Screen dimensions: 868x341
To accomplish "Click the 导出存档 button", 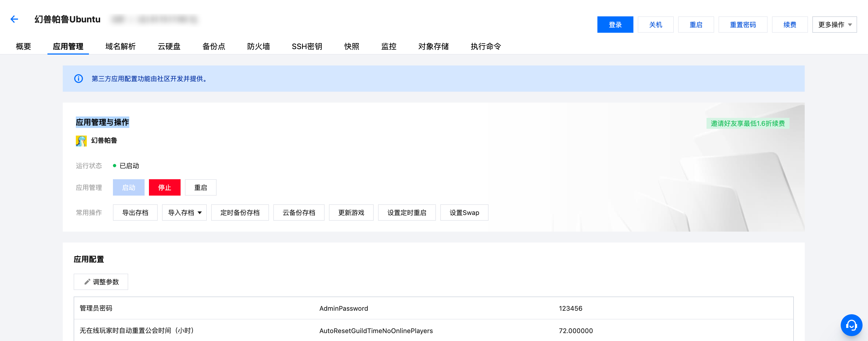I will (x=135, y=213).
